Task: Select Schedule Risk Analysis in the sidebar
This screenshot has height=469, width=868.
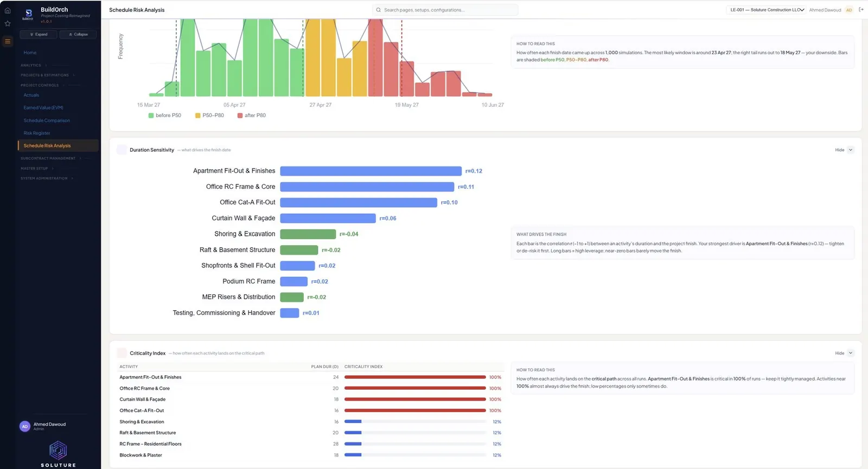Action: click(58, 145)
